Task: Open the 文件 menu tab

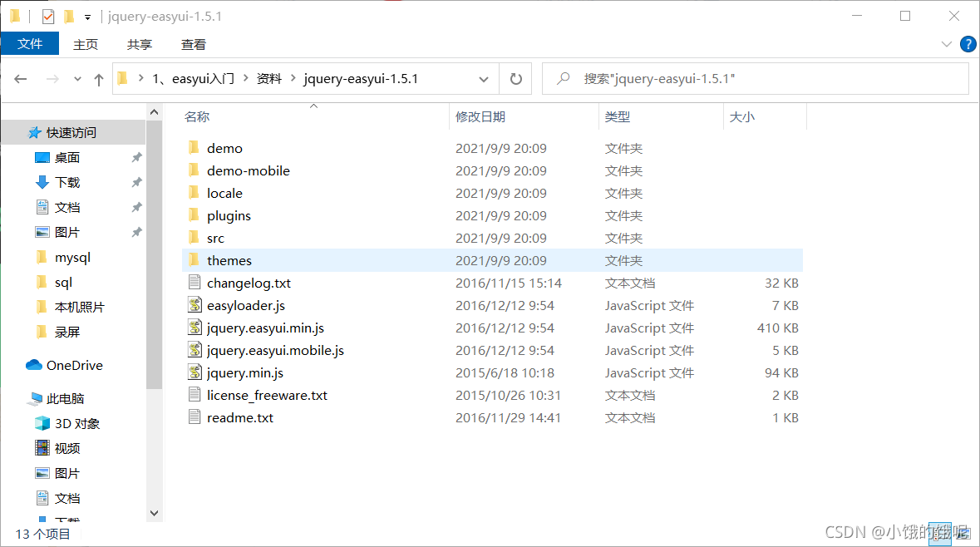Action: pyautogui.click(x=30, y=44)
